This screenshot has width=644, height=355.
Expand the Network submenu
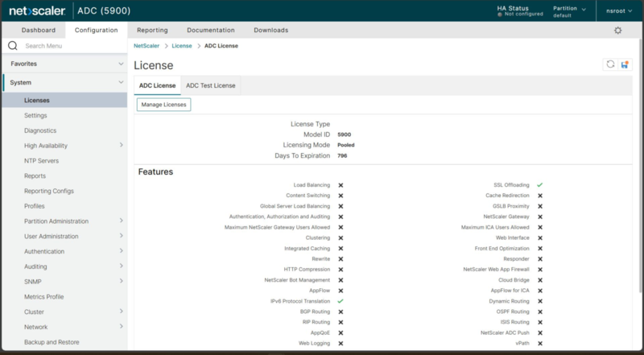pos(122,326)
